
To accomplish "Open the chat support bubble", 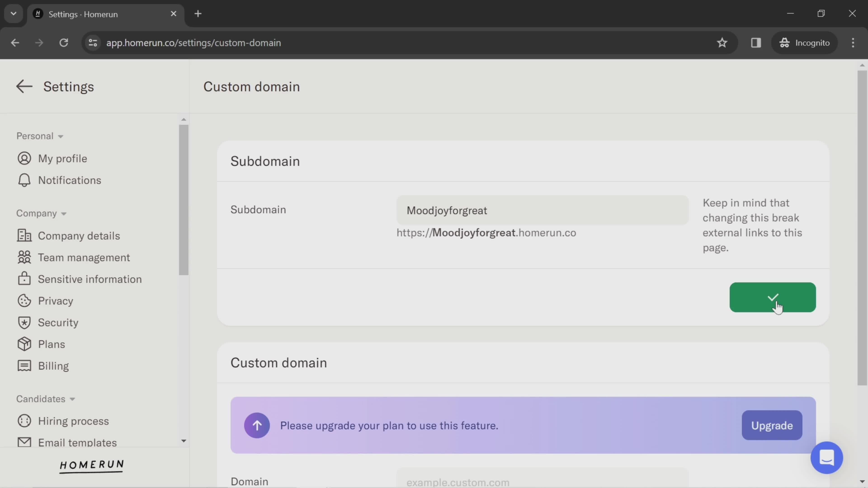I will click(827, 458).
